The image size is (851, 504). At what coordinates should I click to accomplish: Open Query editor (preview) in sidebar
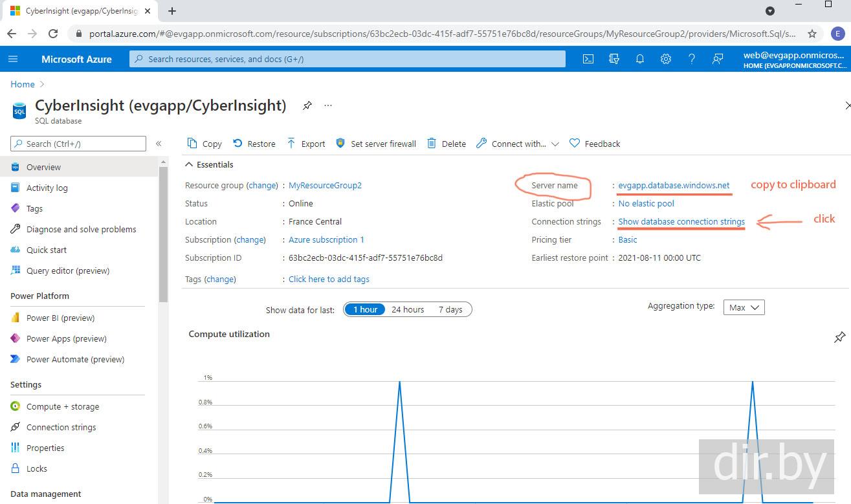(67, 270)
